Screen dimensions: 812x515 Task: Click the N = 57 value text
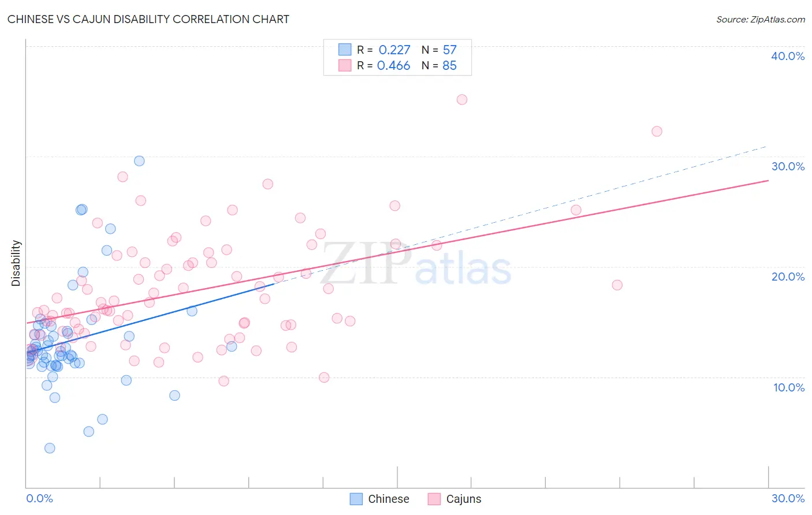click(439, 50)
